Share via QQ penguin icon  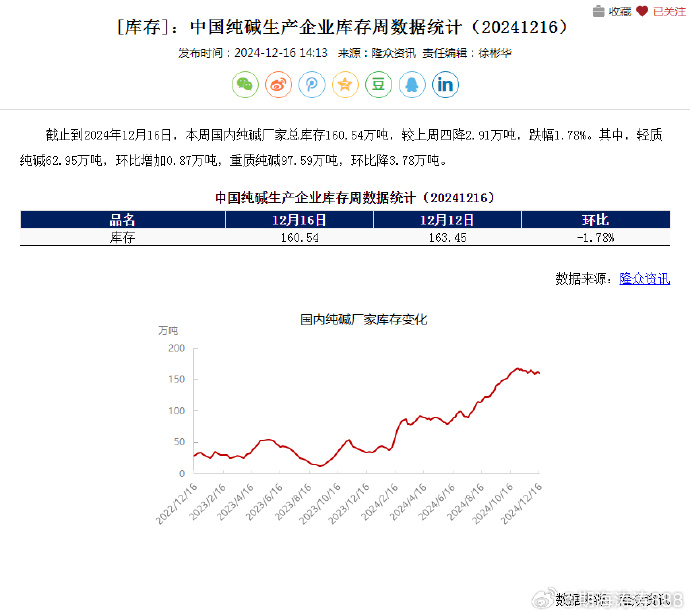click(x=412, y=84)
